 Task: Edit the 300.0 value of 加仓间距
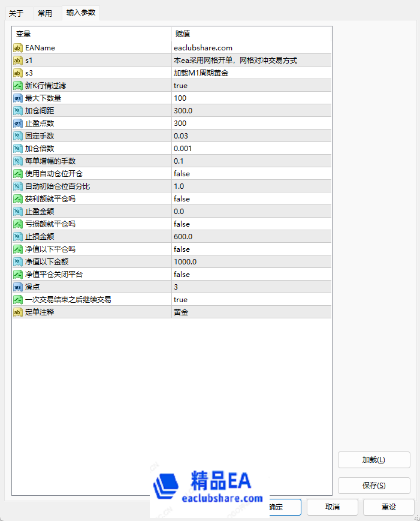click(x=251, y=111)
